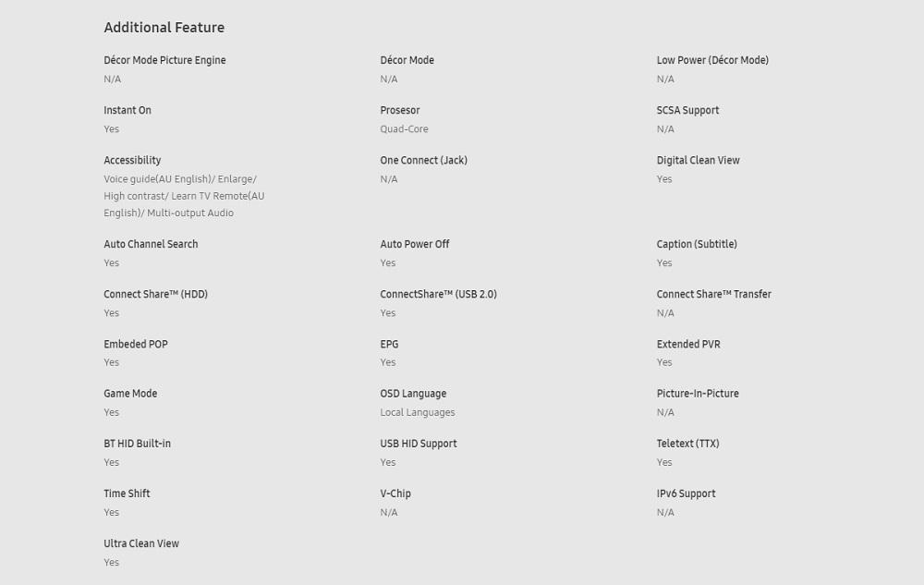Select the Teletext (TTX) label
Viewport: 924px width, 585px height.
point(687,444)
